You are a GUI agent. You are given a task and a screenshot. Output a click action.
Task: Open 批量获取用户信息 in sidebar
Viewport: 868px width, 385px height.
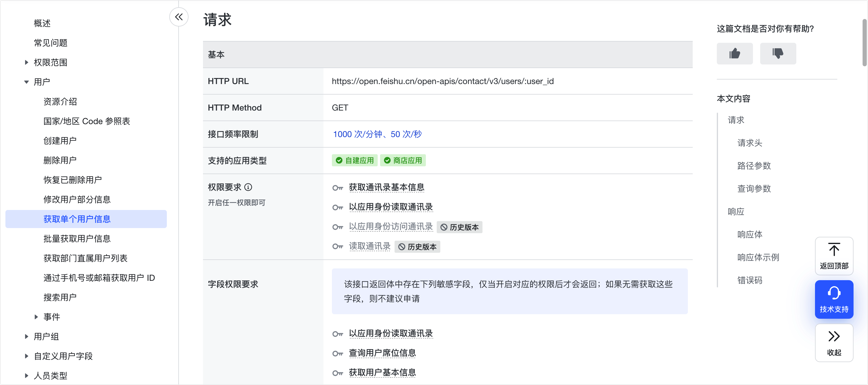(x=77, y=239)
